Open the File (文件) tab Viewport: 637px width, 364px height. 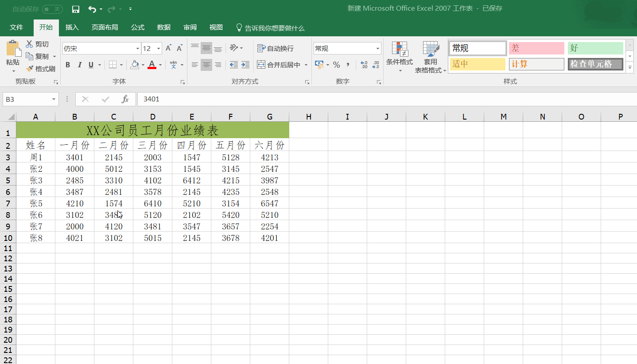(x=16, y=27)
